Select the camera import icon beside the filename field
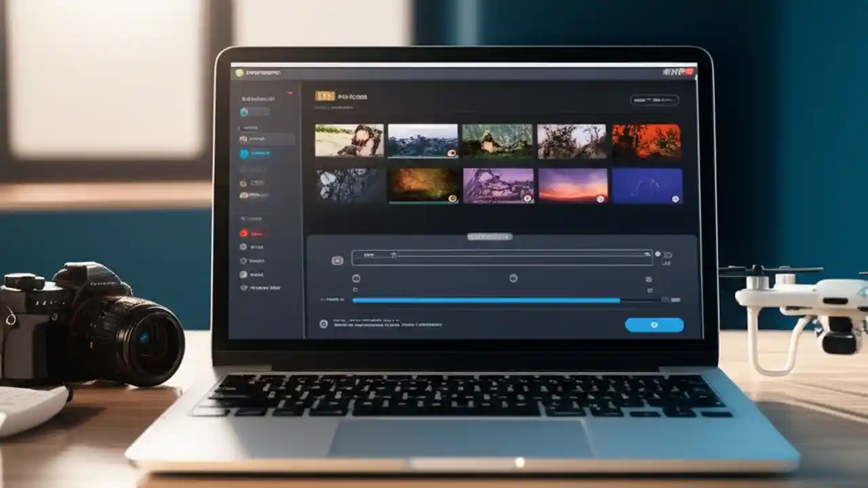 338,260
